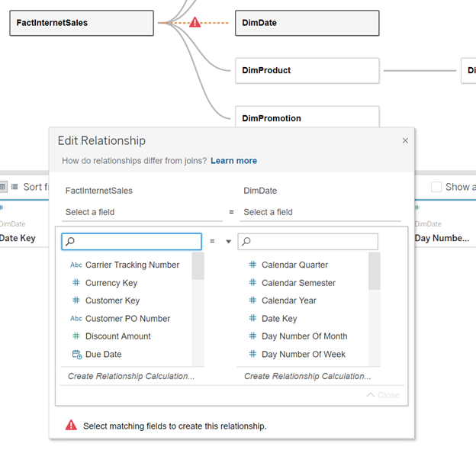Viewport: 476px width, 450px height.
Task: Choose the Currency Key field
Action: click(112, 283)
